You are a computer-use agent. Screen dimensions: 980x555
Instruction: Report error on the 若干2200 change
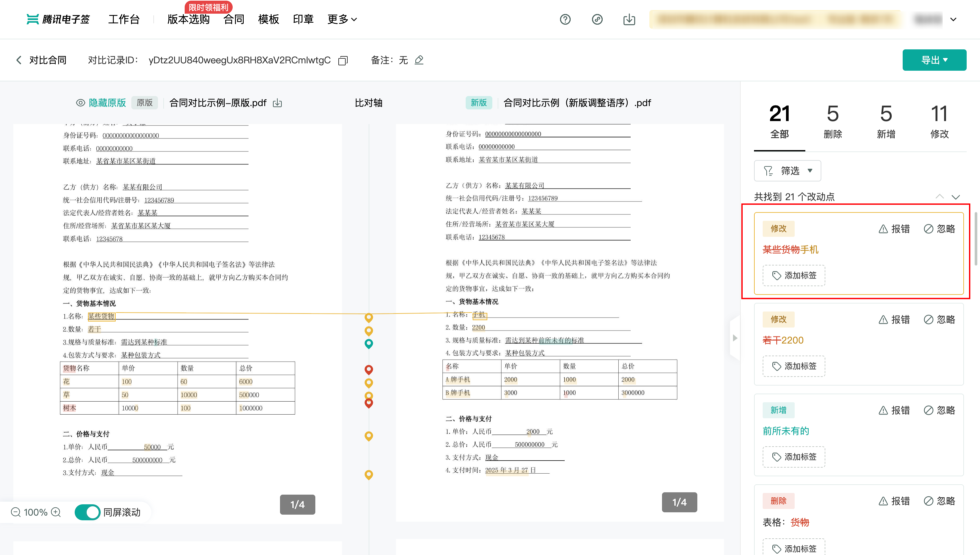point(894,320)
